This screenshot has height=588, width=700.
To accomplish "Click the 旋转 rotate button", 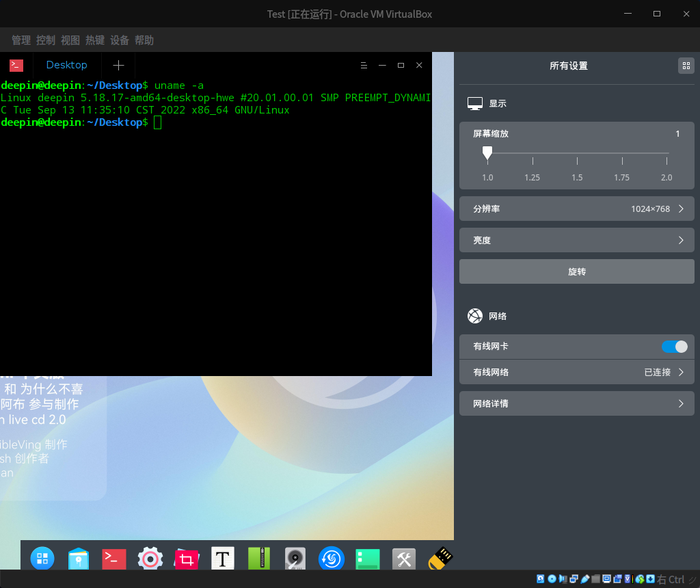I will coord(576,271).
